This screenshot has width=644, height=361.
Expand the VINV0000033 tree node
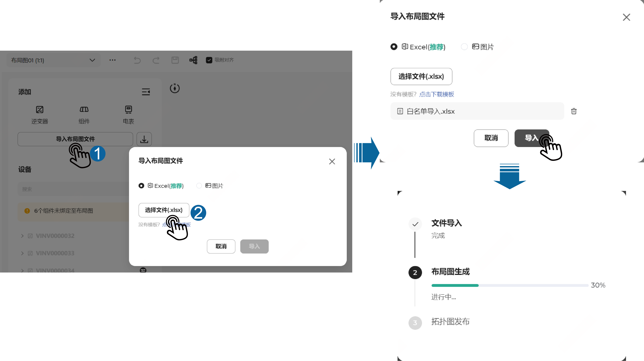click(22, 253)
